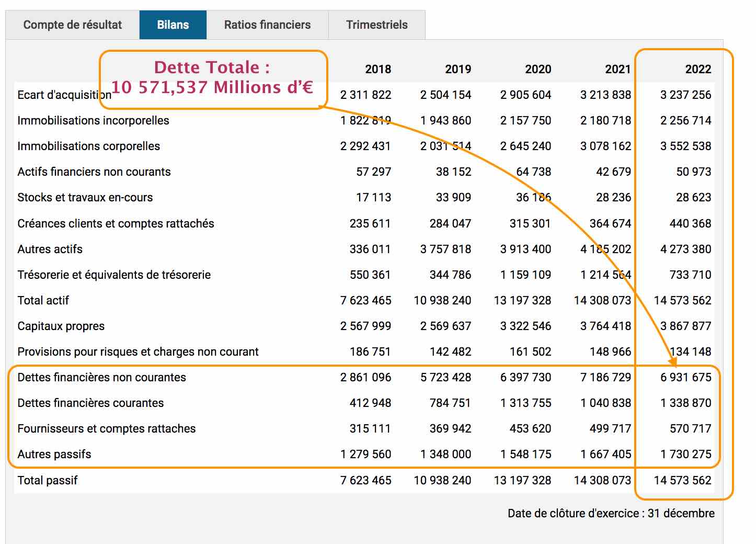Viewport: 756px width, 544px height.
Task: Click 2022 current debt value 1 338 870
Action: (685, 403)
